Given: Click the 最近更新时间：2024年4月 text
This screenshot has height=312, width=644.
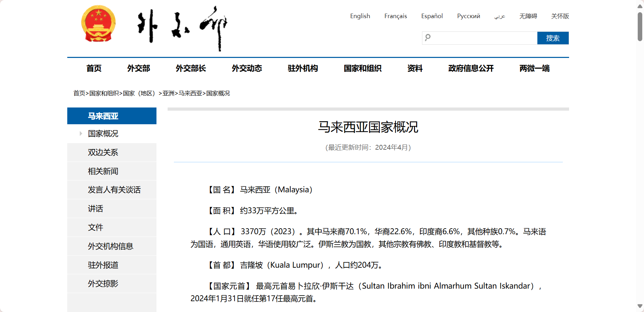Looking at the screenshot, I should [368, 147].
